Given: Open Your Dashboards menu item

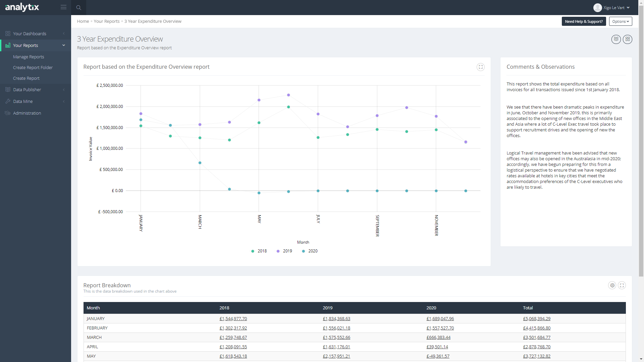Looking at the screenshot, I should [x=36, y=34].
